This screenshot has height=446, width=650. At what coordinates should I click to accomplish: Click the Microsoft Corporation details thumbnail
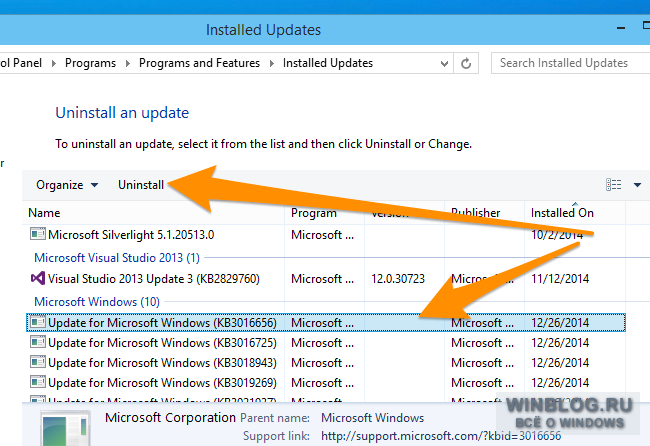click(65, 429)
